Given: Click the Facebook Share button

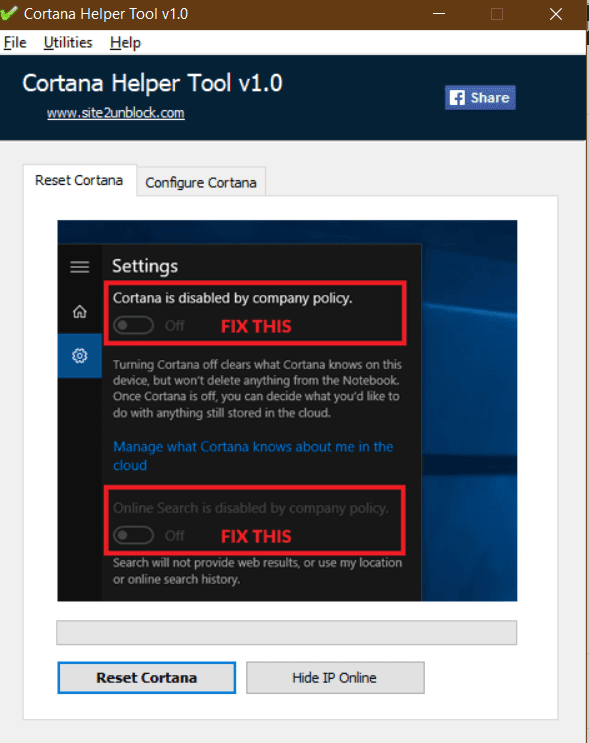Looking at the screenshot, I should [480, 98].
